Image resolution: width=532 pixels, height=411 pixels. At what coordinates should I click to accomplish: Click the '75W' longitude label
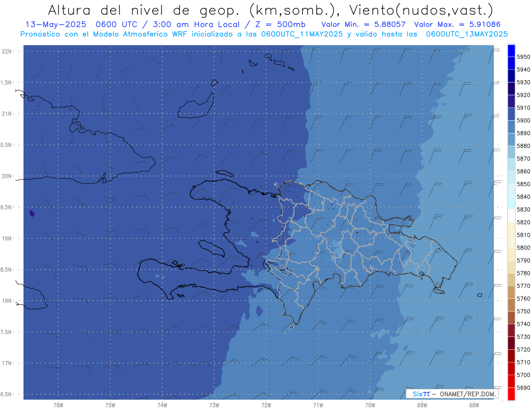tap(110, 405)
